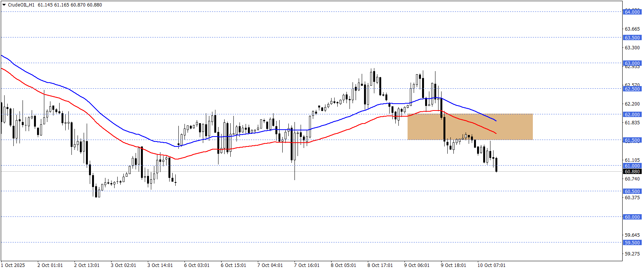Click the 1 Oct 2025 date label
The height and width of the screenshot is (270, 644).
(13, 265)
